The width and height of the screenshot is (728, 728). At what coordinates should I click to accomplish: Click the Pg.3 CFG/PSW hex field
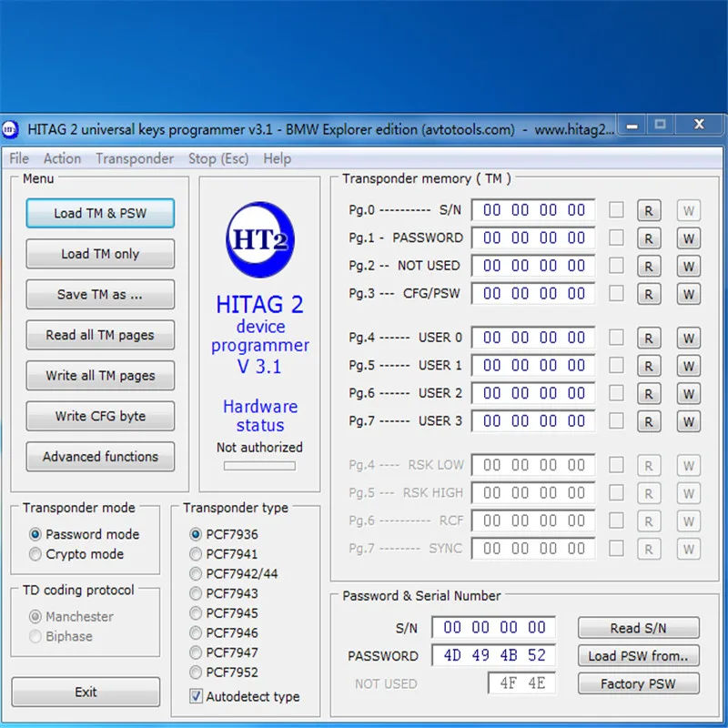533,293
